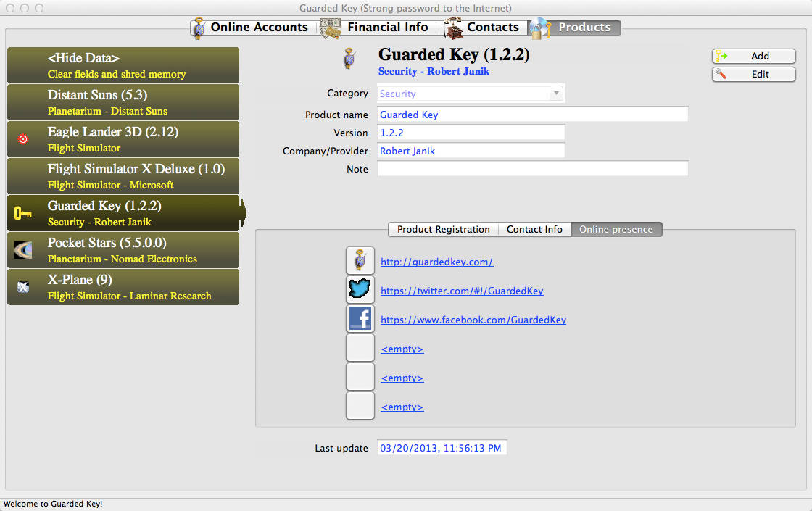Click the middle empty icon slot
Image resolution: width=812 pixels, height=511 pixels.
(360, 376)
